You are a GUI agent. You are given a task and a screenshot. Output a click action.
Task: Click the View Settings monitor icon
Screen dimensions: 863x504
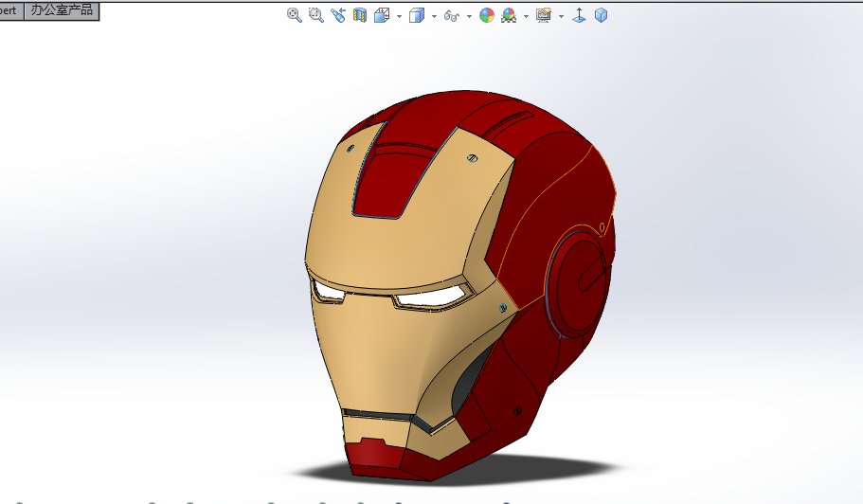pos(544,15)
